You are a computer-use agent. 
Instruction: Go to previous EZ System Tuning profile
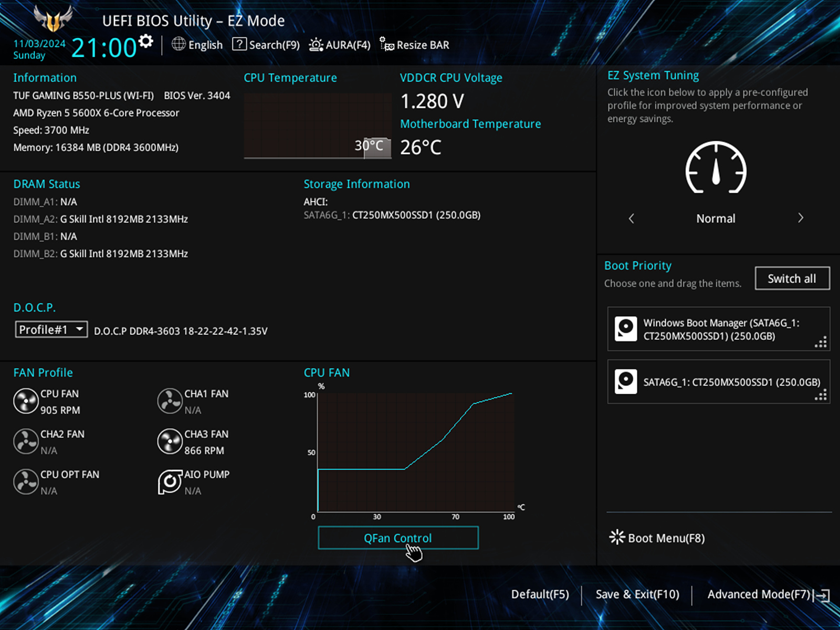pos(632,218)
